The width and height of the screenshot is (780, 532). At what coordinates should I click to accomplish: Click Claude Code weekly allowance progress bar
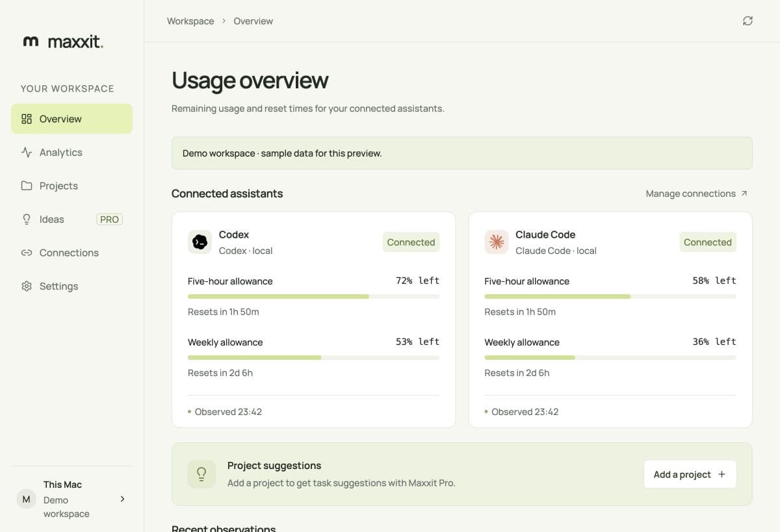610,357
